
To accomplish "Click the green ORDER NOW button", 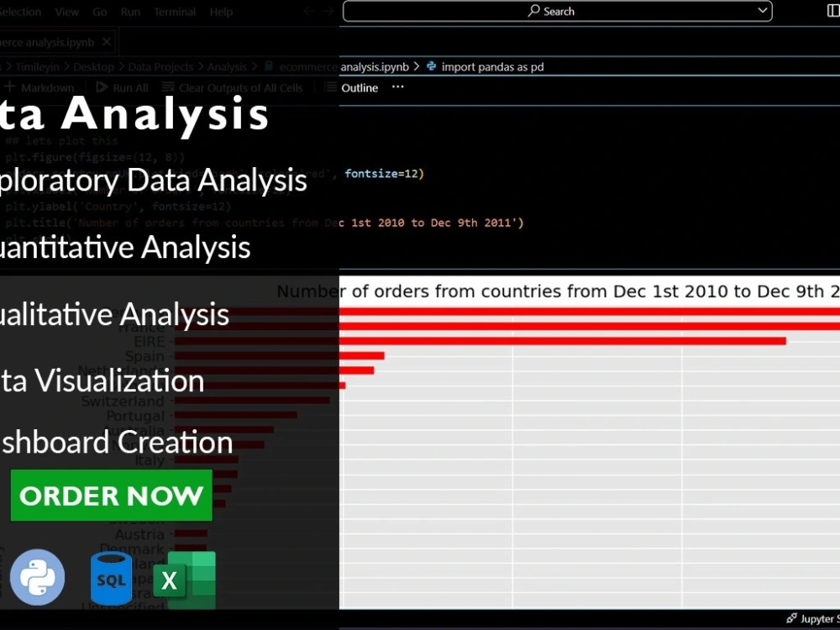I will pyautogui.click(x=112, y=496).
